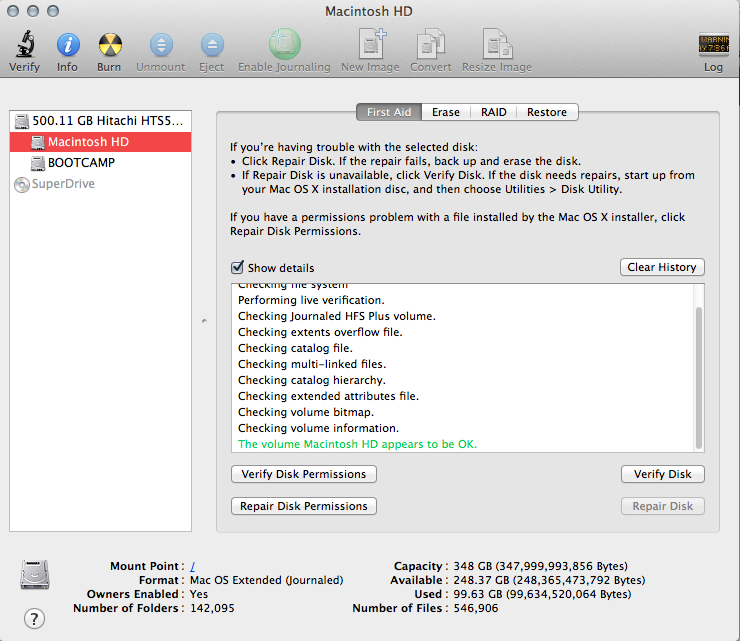Switch to the First Aid tab

pyautogui.click(x=388, y=112)
